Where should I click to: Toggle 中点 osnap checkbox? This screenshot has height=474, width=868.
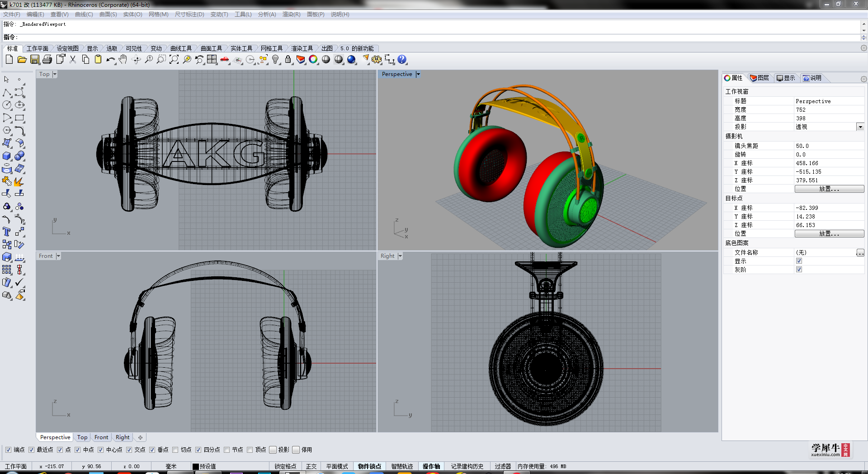(77, 450)
